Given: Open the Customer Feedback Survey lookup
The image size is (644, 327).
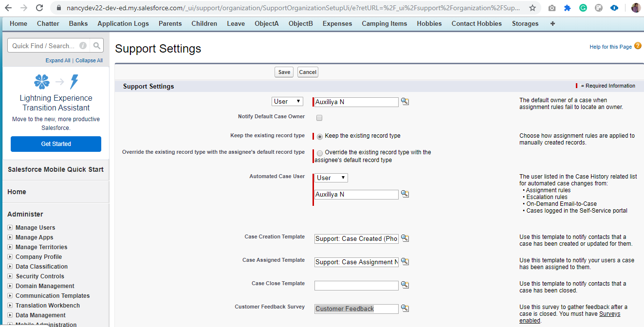Looking at the screenshot, I should click(x=405, y=308).
